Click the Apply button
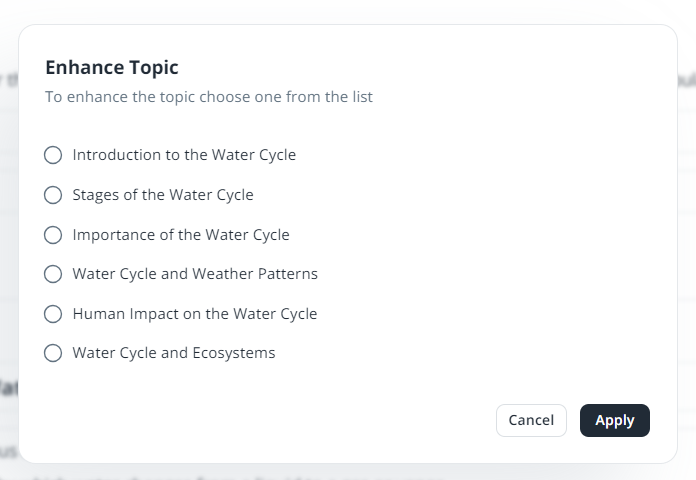The image size is (696, 480). 614,421
